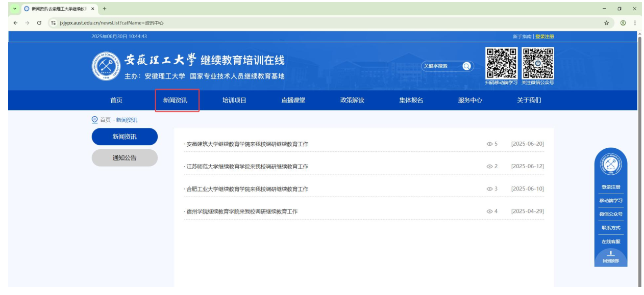Screen dimensions: 644x295
Task: Open Chrome's three-dot menu
Action: tap(635, 23)
